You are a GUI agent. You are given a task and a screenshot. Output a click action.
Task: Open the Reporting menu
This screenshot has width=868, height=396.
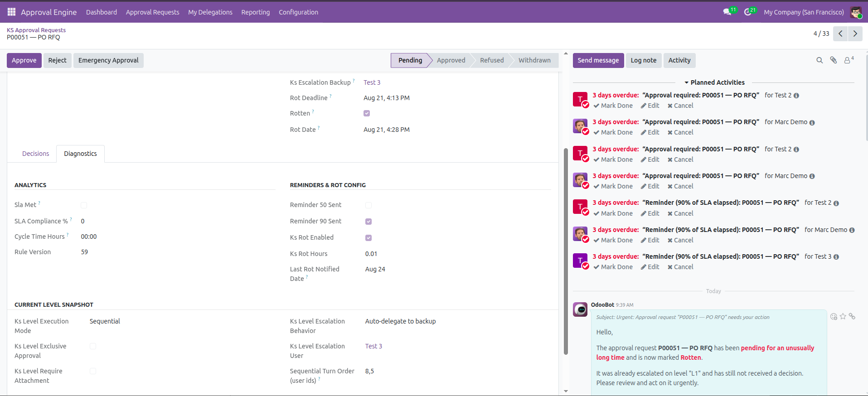(256, 12)
